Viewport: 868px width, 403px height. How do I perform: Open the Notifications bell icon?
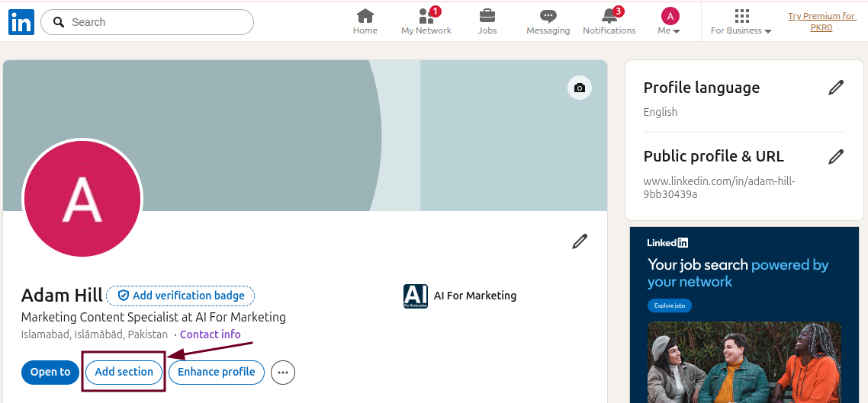click(609, 15)
